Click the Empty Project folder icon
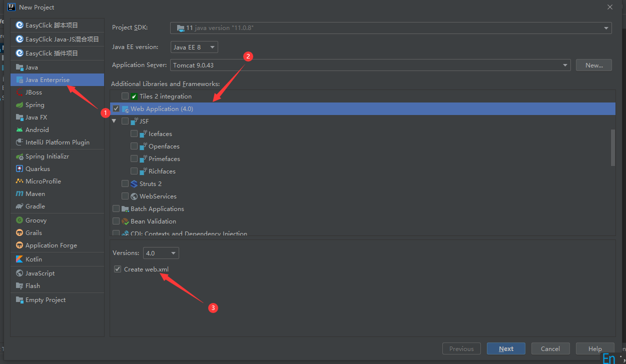Viewport: 626px width, 364px height. 20,300
